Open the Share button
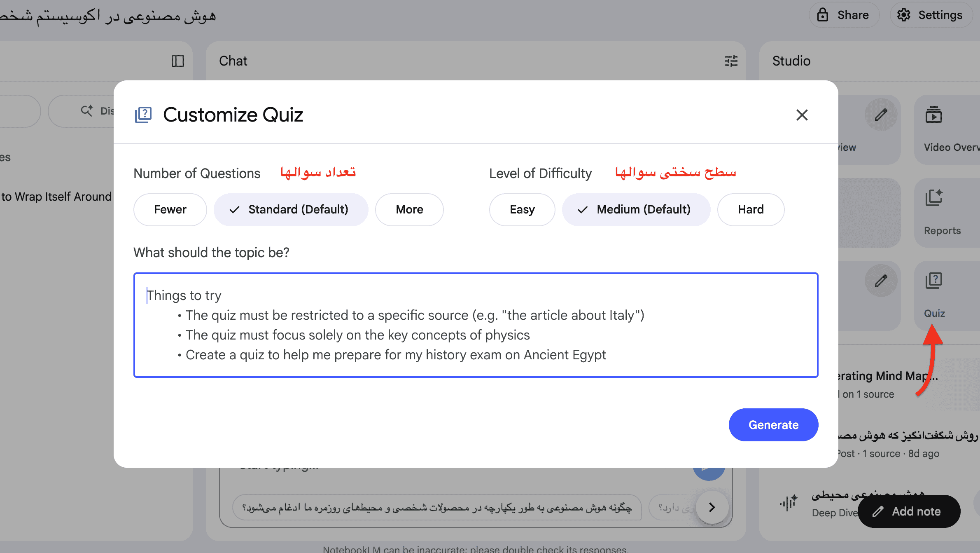The width and height of the screenshot is (980, 553). pos(844,15)
